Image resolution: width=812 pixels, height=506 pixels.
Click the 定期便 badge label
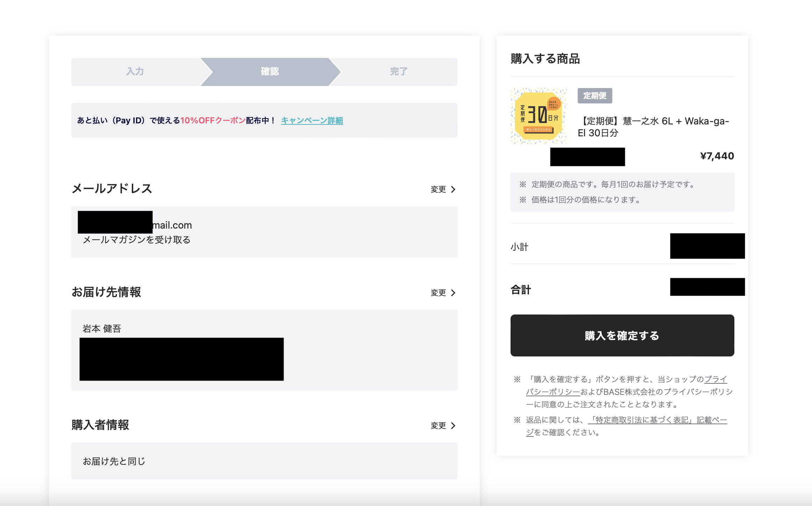pos(594,96)
